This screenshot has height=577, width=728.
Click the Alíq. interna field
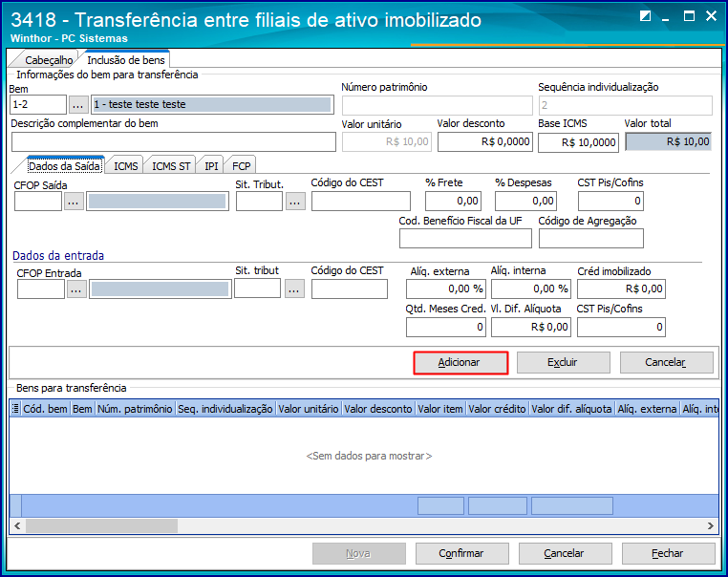[x=531, y=289]
